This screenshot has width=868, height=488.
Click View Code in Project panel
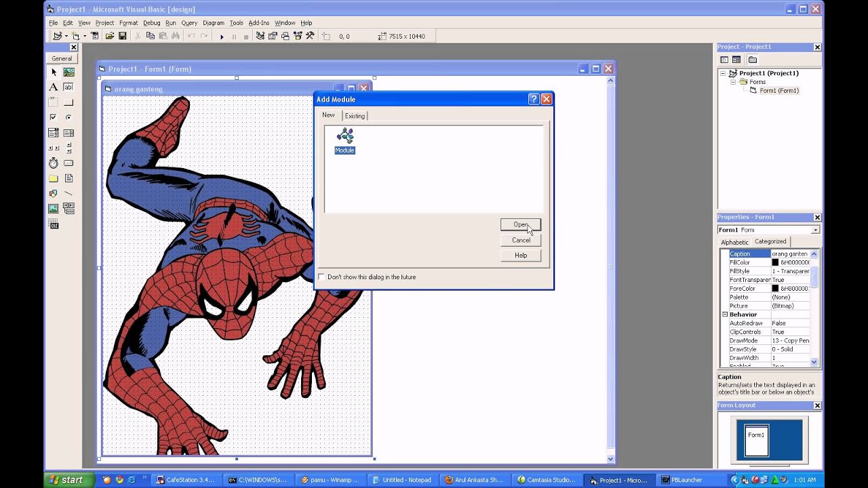(724, 60)
